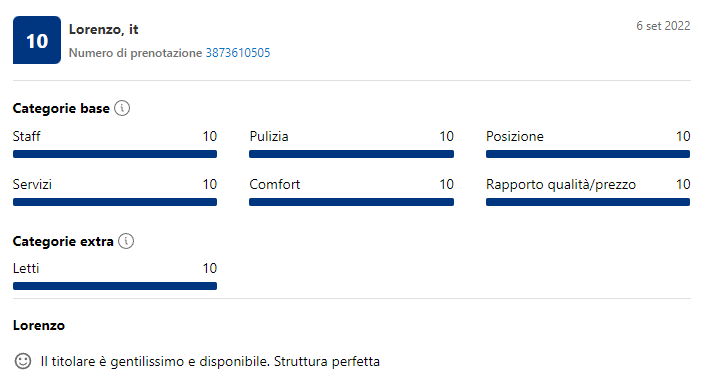Viewport: 707px width, 383px height.
Task: Click the Numero di prenotazione label
Action: (x=135, y=53)
